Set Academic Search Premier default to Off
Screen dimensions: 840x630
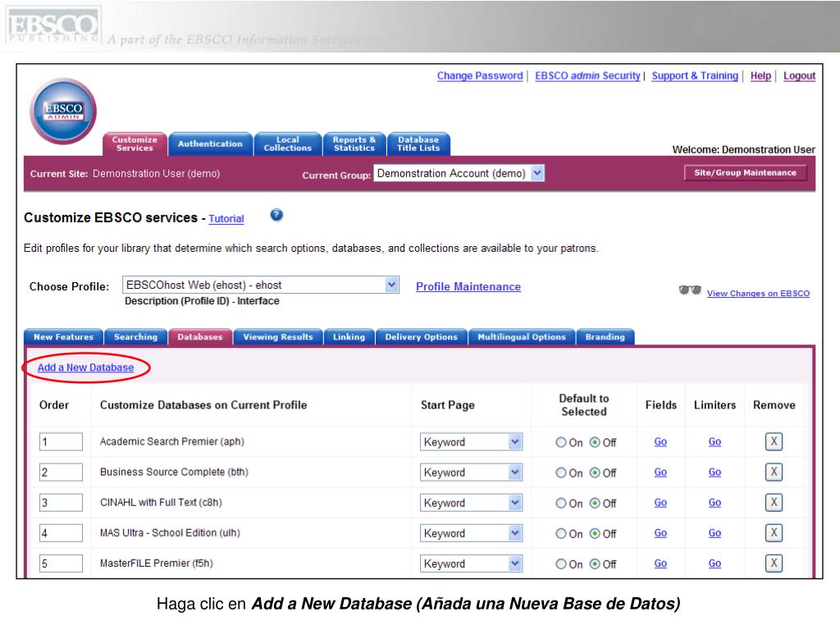click(595, 442)
